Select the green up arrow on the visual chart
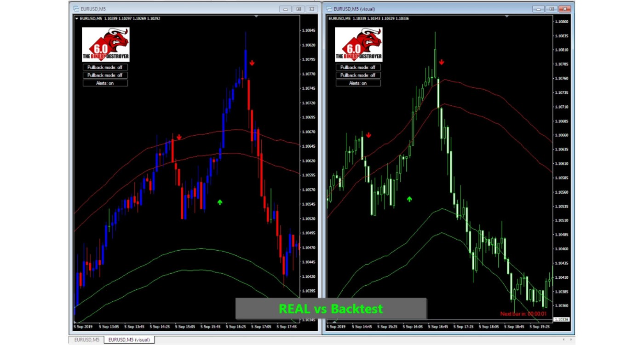Viewport: 644px width, 345px height. (409, 199)
